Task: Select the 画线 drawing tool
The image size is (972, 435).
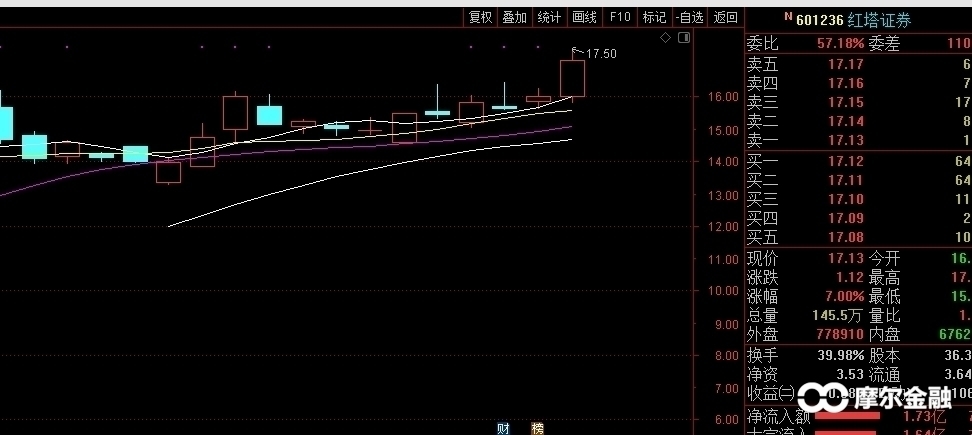Action: click(584, 17)
